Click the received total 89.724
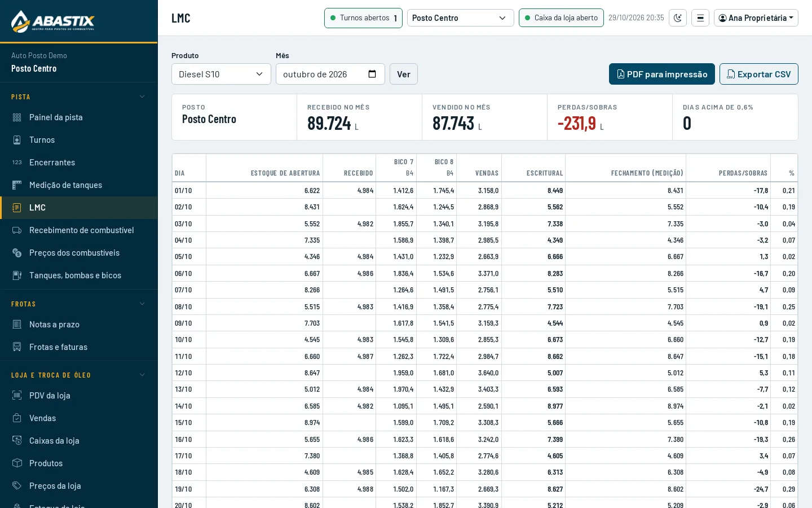 [329, 123]
